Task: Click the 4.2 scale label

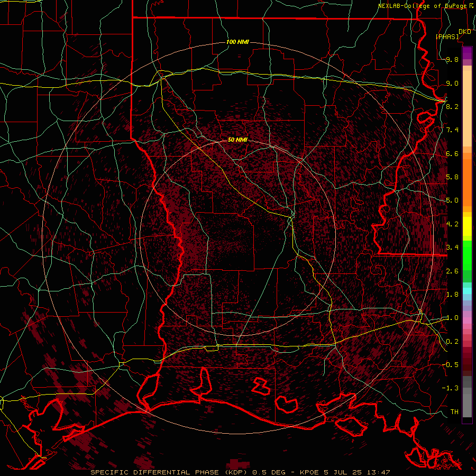Action: (452, 224)
